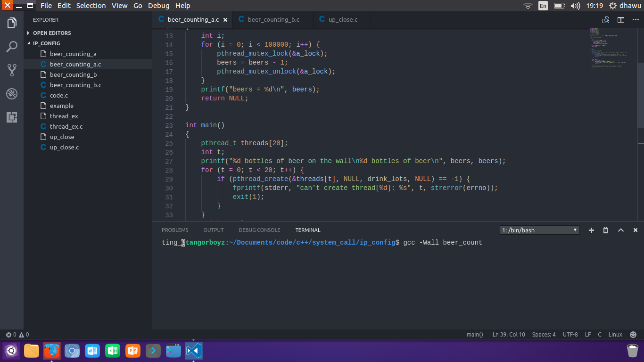This screenshot has height=362, width=644.
Task: Switch to the beer_counting_b.c tab
Action: click(x=273, y=19)
